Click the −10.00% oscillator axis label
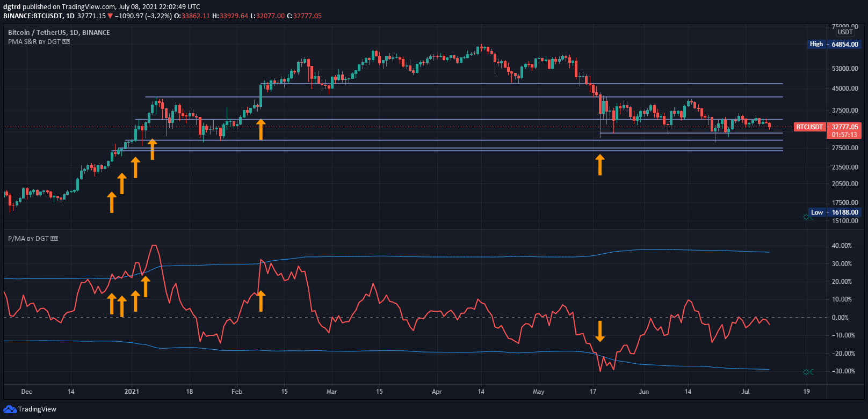The width and height of the screenshot is (868, 419). pos(843,335)
